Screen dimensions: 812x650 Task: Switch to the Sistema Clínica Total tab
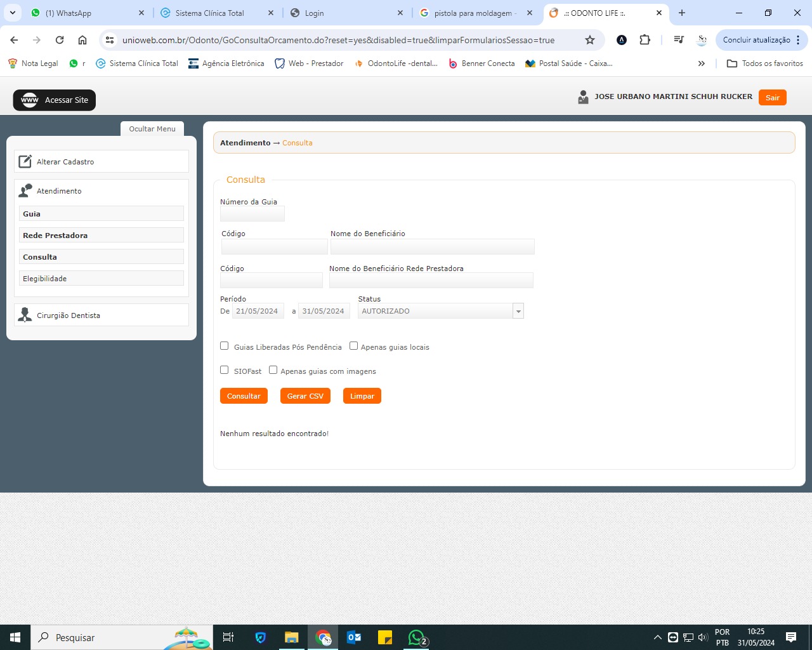click(216, 13)
